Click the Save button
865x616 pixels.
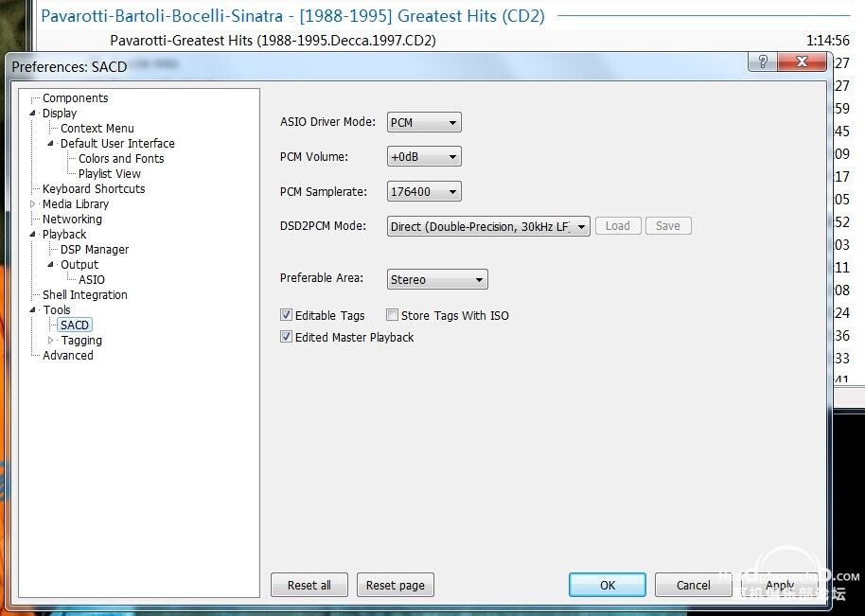click(x=668, y=225)
